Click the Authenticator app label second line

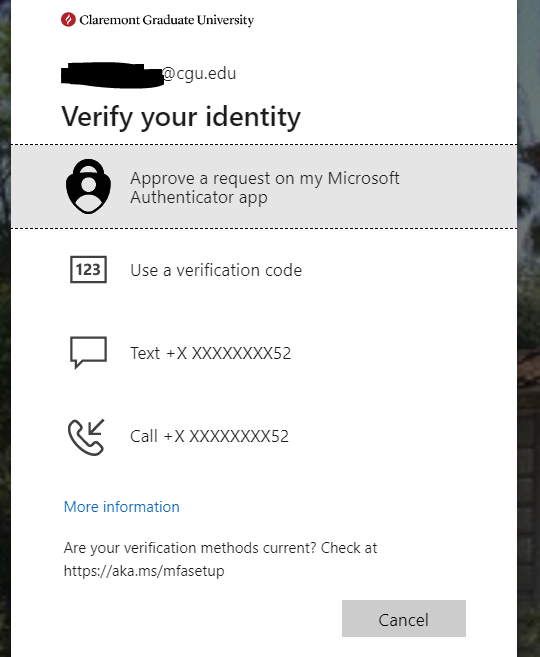[199, 197]
